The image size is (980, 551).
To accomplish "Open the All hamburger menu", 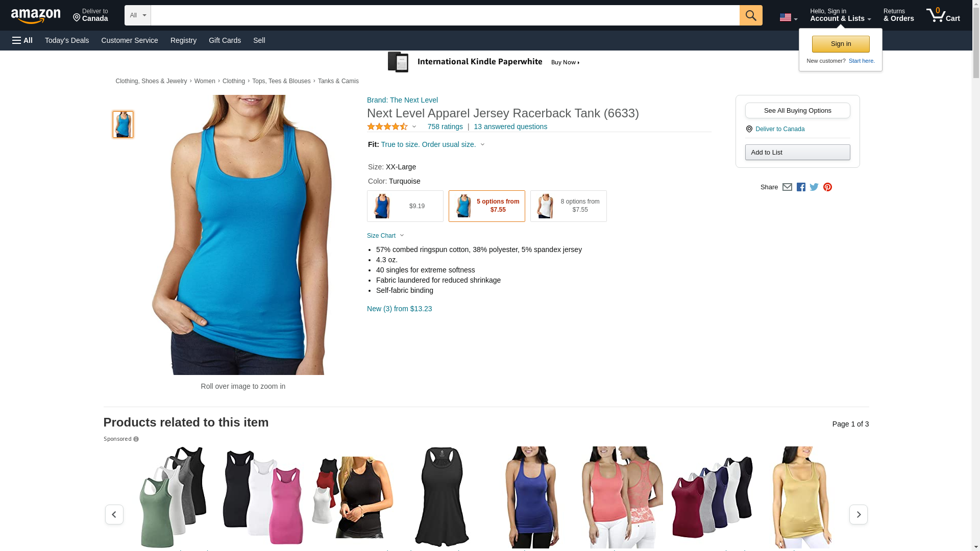I will pos(22,40).
